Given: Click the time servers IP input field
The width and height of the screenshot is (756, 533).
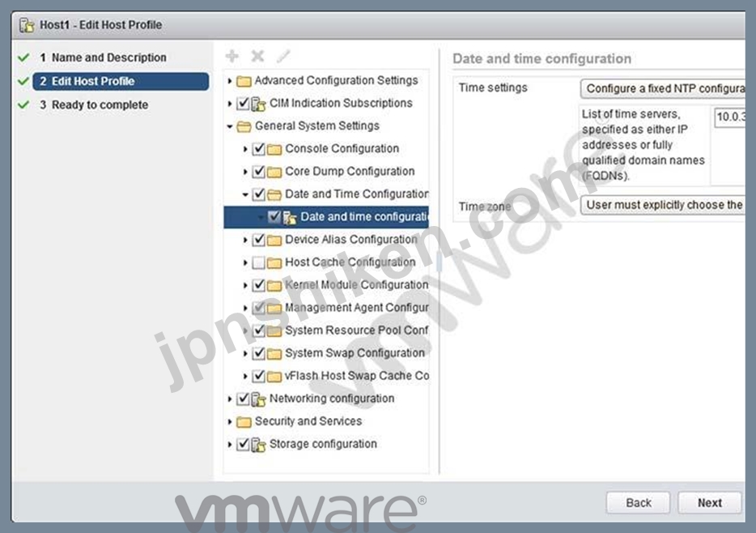Looking at the screenshot, I should pyautogui.click(x=729, y=117).
